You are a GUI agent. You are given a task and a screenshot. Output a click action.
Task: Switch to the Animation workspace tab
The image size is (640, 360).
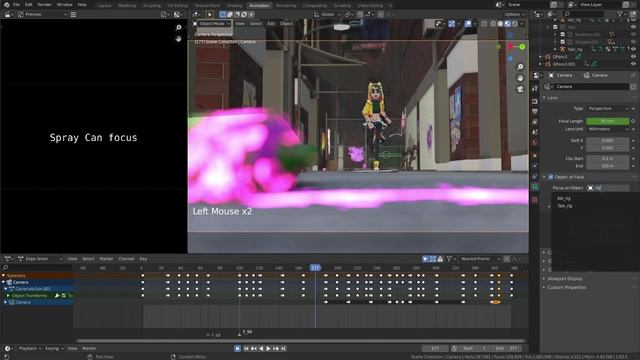point(259,6)
